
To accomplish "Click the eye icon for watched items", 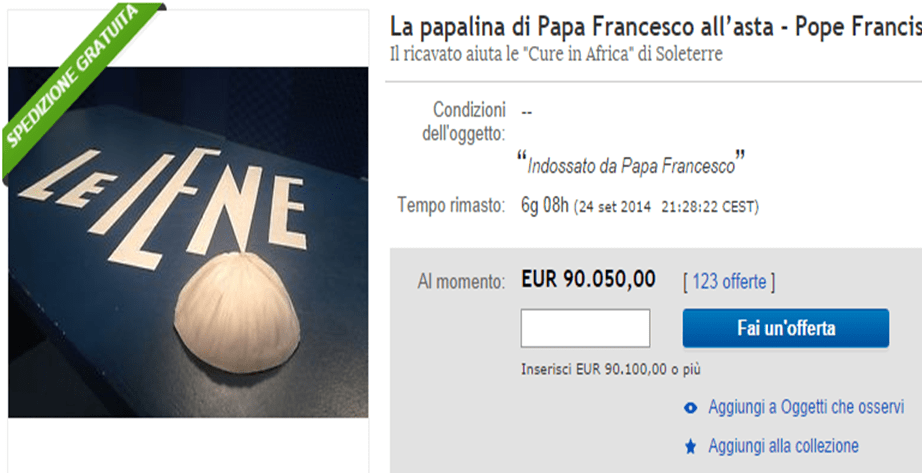I will (691, 408).
